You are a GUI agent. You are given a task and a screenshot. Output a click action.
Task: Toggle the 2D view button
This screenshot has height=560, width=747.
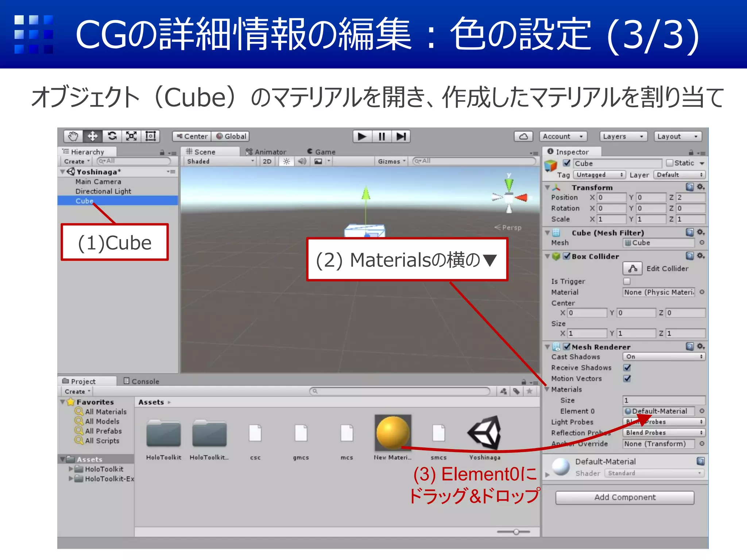tap(267, 161)
